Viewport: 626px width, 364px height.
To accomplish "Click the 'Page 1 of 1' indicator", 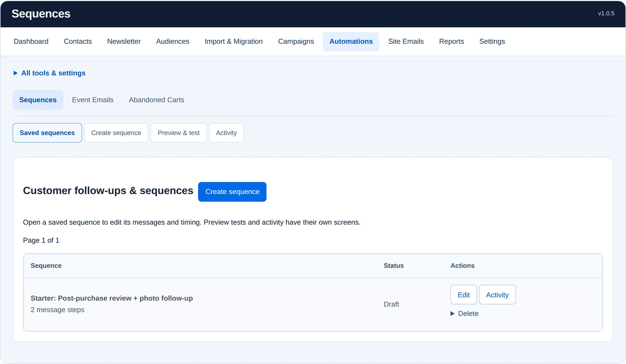I will click(x=41, y=241).
